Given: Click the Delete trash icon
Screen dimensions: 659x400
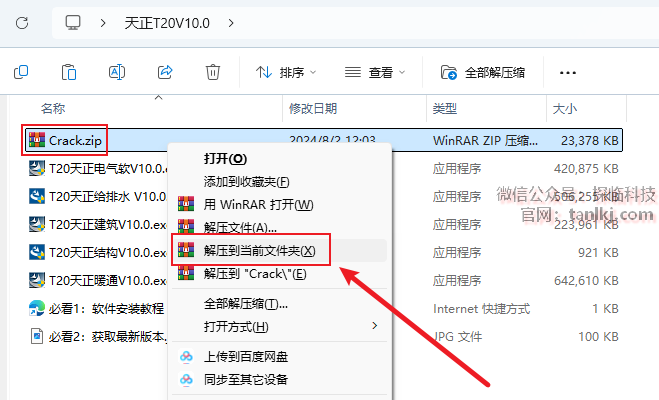Looking at the screenshot, I should click(213, 72).
